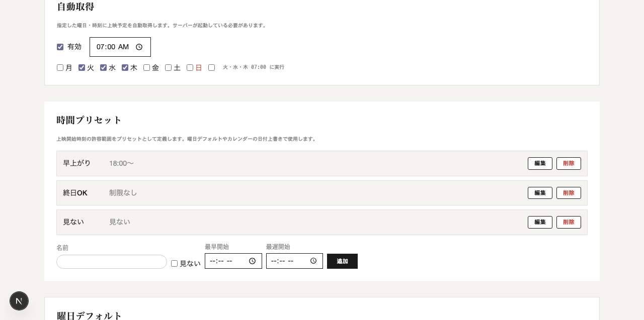Viewport: 644px width, 320px height.
Task: Open the time picker for 最遅開始
Action: tap(313, 261)
